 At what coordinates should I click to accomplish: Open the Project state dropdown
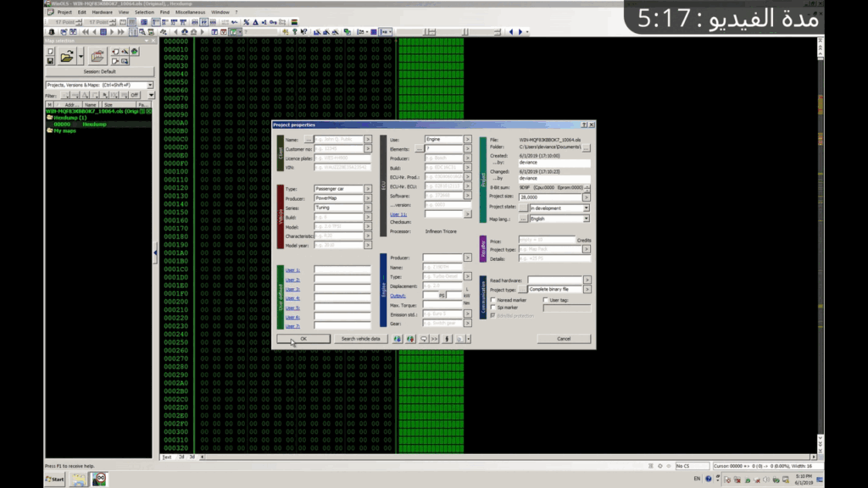point(586,208)
